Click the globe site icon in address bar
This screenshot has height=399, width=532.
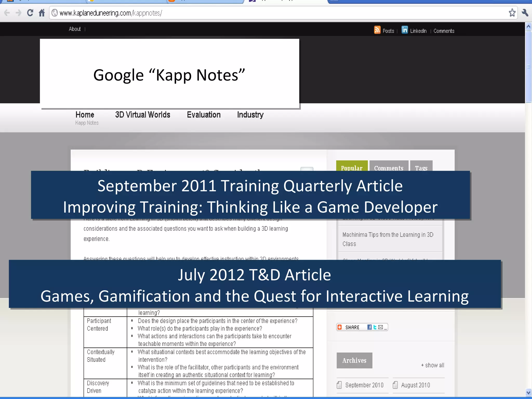point(54,13)
